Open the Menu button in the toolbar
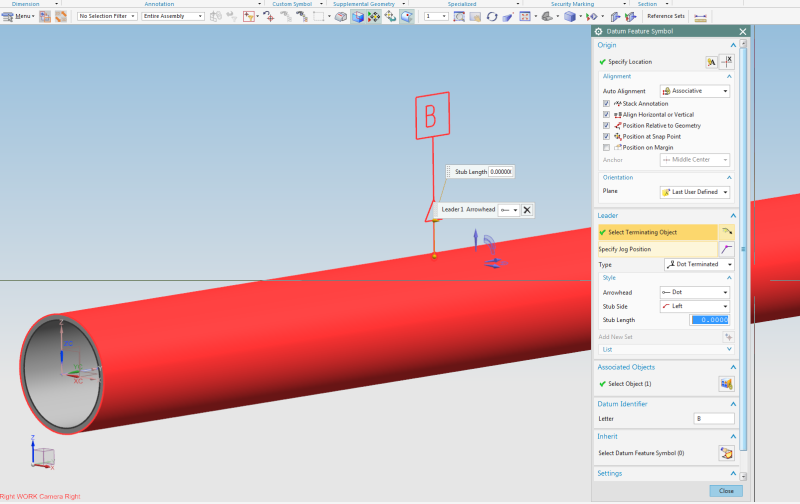The image size is (800, 504). pos(18,16)
